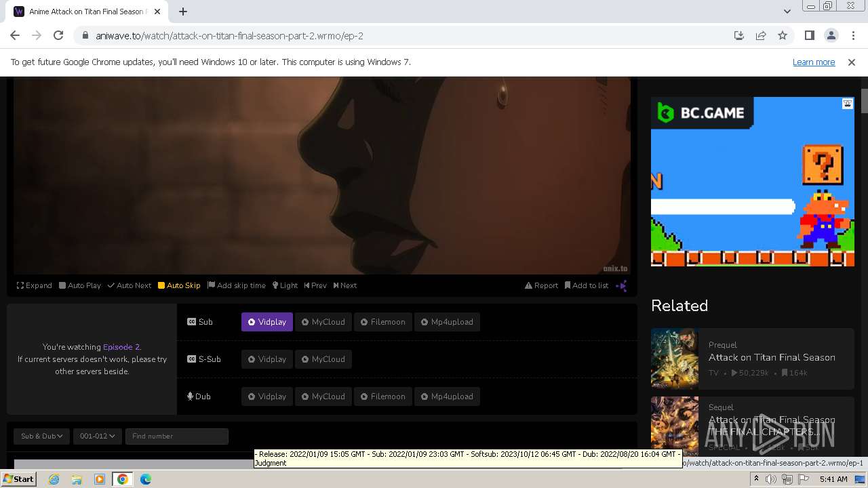The image size is (868, 488).
Task: Reload the current page
Action: 58,35
